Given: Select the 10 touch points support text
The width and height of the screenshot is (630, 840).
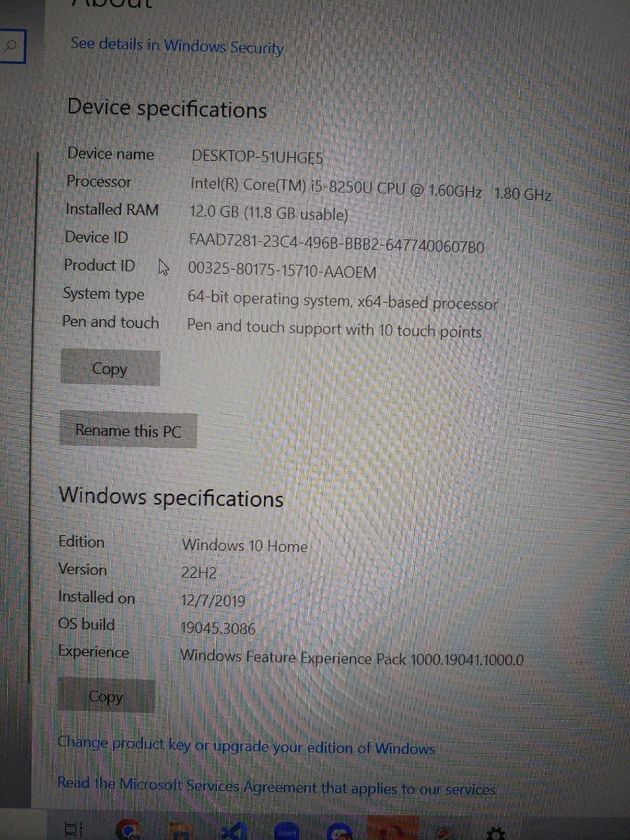Looking at the screenshot, I should [334, 329].
